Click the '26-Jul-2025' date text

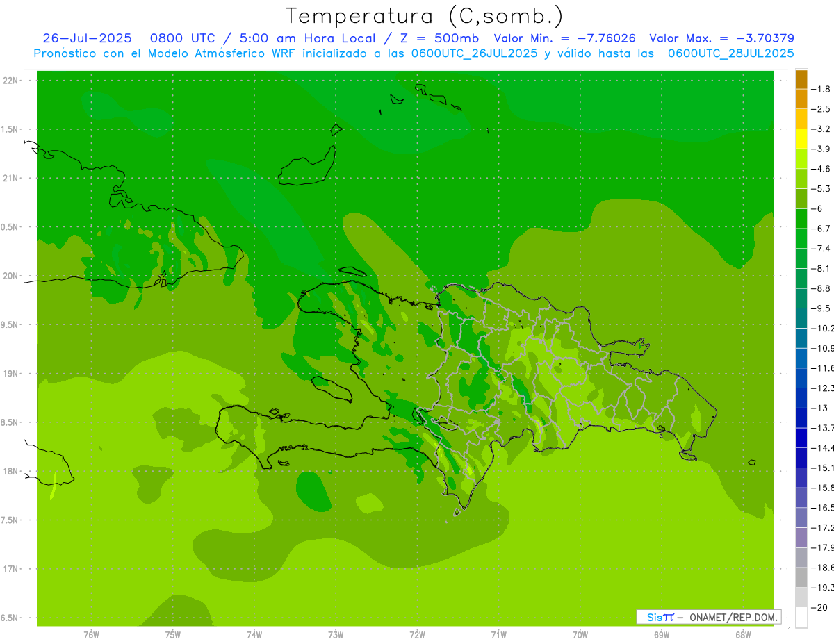(x=87, y=38)
